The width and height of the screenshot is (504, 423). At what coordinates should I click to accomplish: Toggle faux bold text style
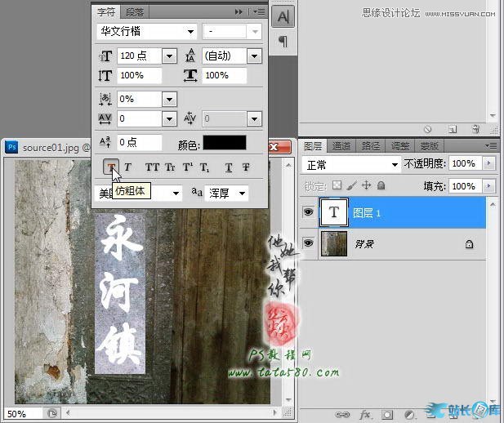112,167
